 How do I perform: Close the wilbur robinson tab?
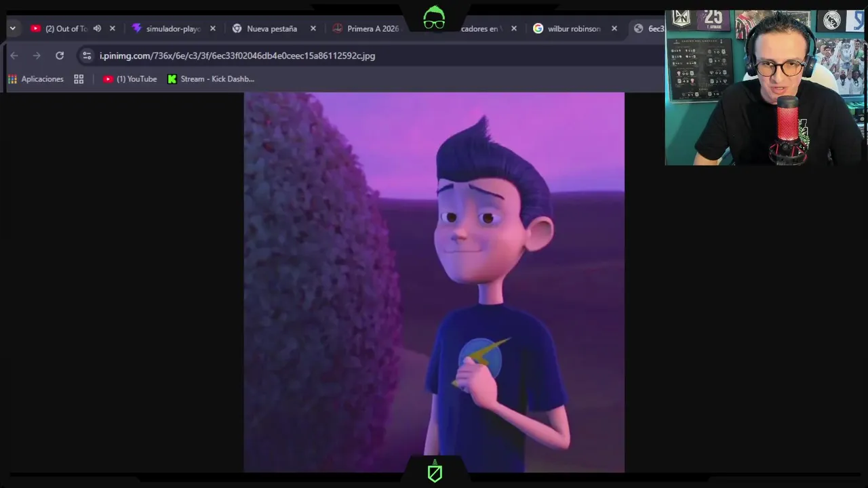click(614, 28)
